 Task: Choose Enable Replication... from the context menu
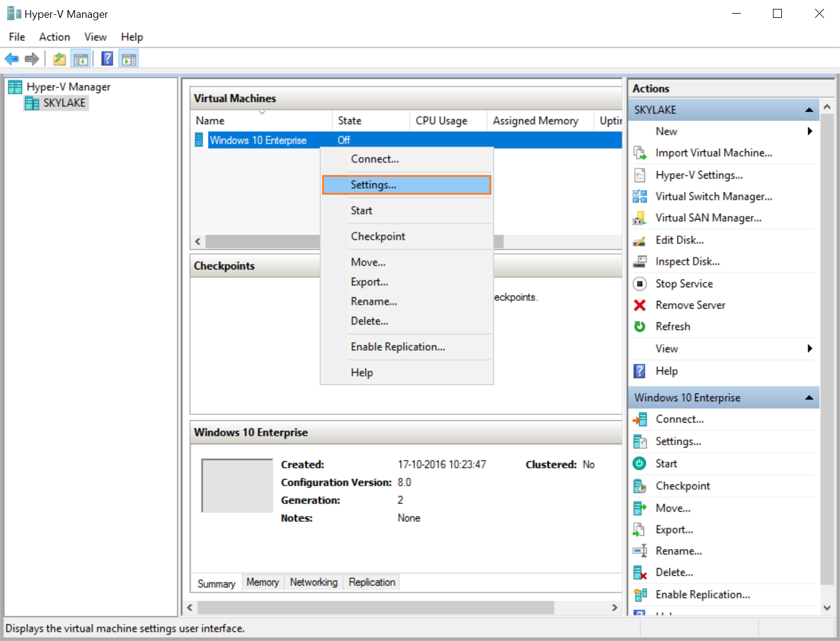(x=406, y=347)
